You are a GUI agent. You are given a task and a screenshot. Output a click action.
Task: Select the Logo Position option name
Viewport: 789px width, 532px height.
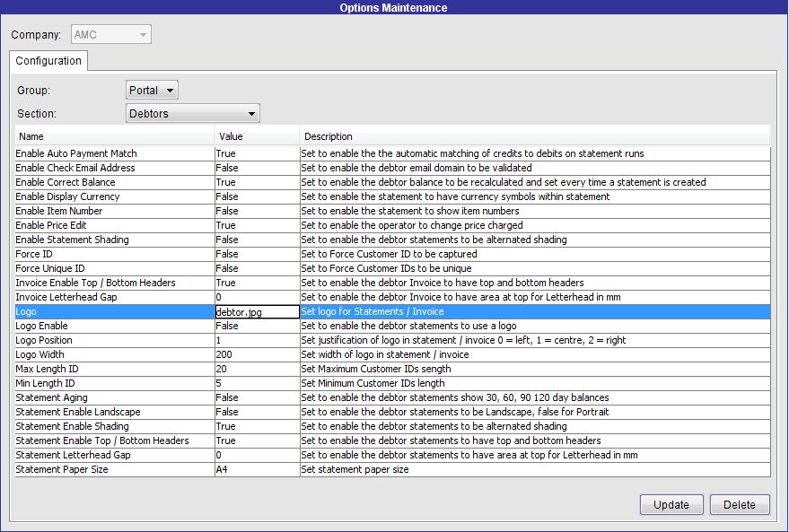point(44,340)
